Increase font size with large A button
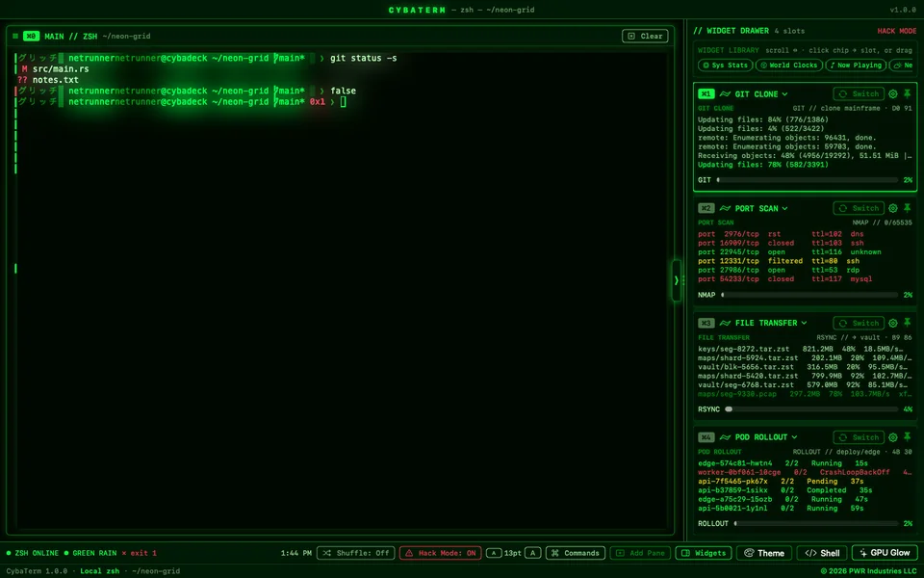The width and height of the screenshot is (924, 578). 532,553
